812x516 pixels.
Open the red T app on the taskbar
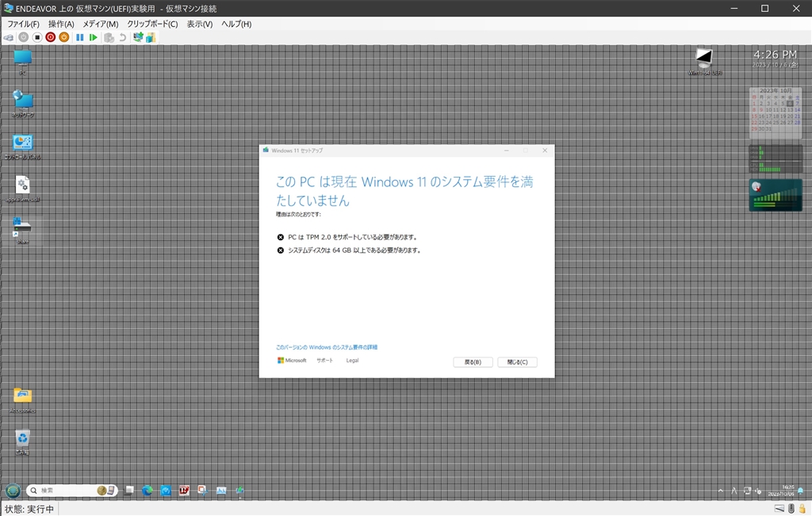(184, 490)
